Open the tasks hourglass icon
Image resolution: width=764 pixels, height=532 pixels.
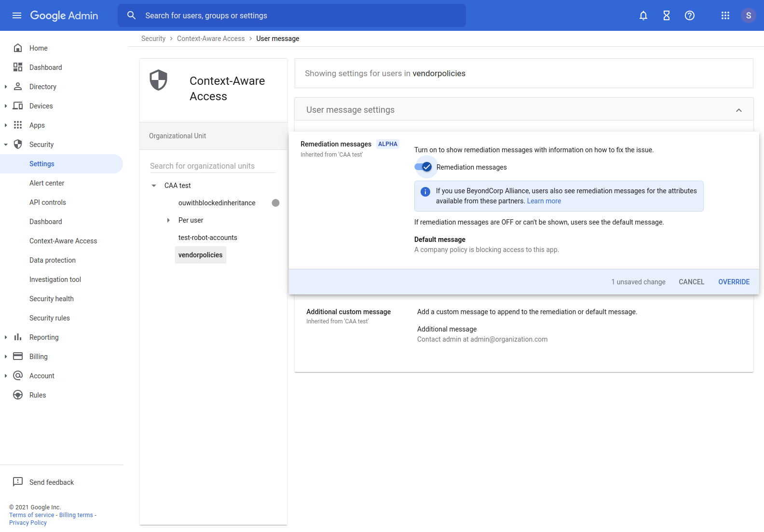[x=667, y=15]
